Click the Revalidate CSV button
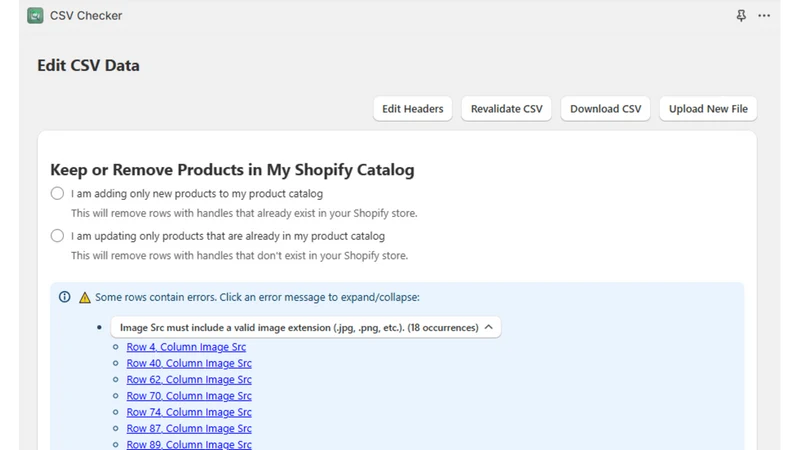The height and width of the screenshot is (450, 800). [506, 109]
